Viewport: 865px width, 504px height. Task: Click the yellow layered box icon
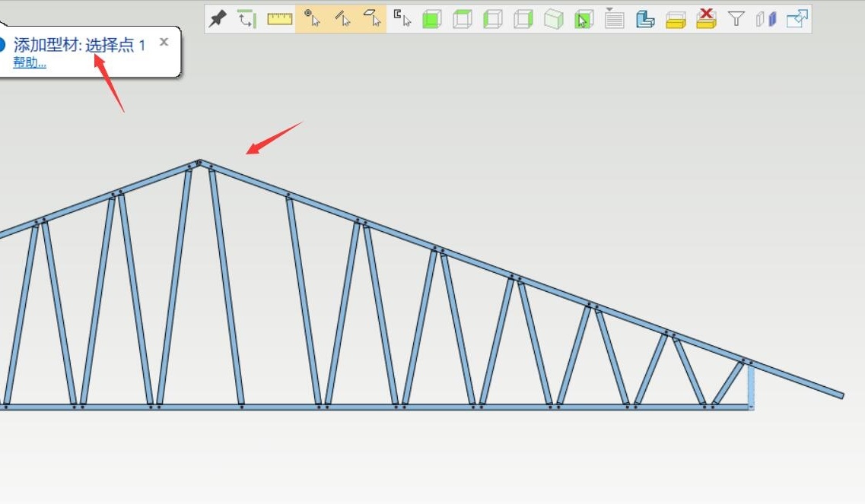tap(676, 20)
